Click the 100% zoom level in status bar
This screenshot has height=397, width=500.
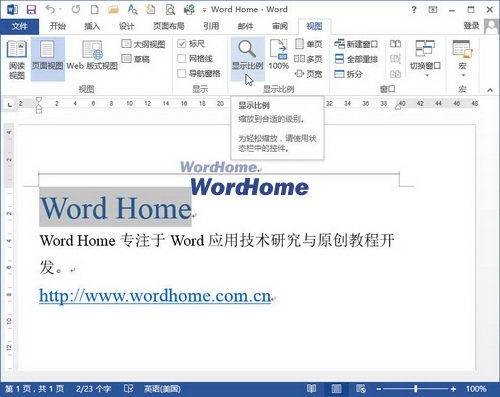click(476, 389)
